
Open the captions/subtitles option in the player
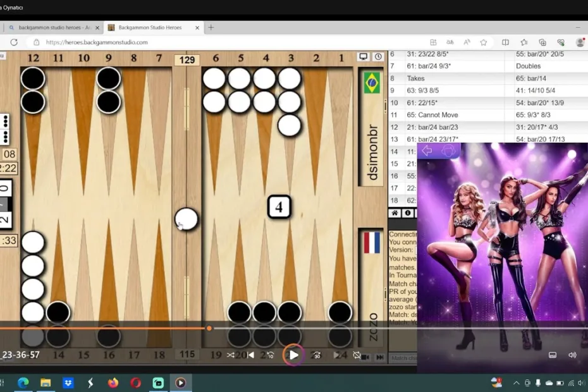553,355
